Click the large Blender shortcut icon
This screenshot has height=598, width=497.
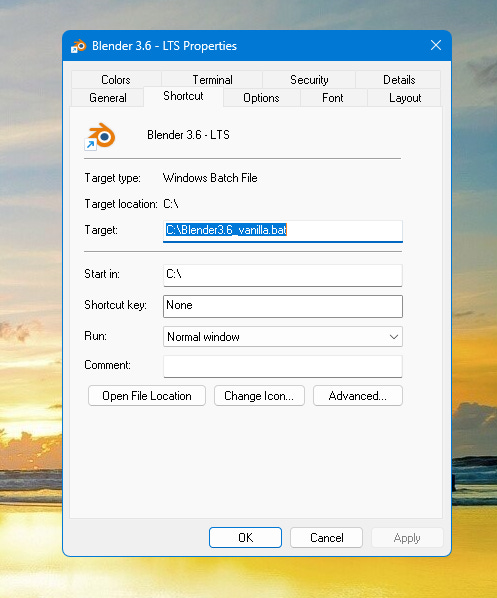point(100,136)
